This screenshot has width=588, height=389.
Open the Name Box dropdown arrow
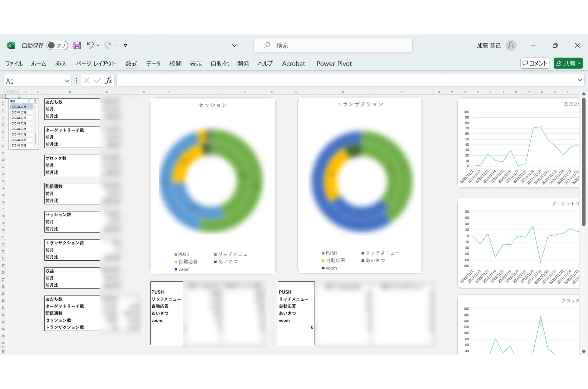(x=67, y=81)
